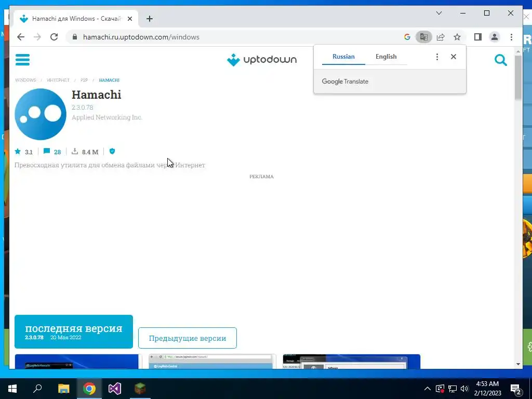Open the Uptodown hamburger menu
The image size is (532, 399).
click(22, 60)
